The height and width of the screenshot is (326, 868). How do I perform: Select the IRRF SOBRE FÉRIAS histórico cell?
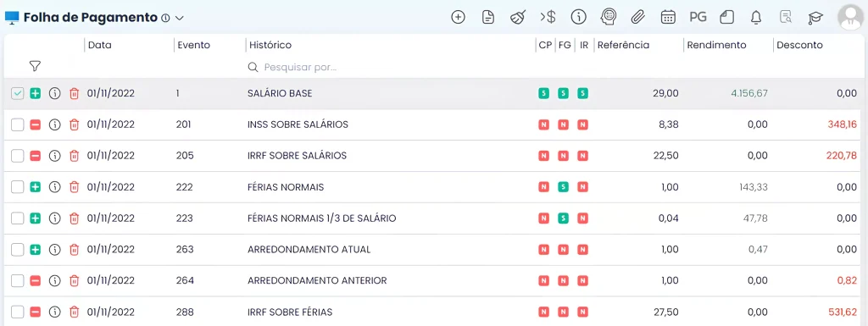(290, 312)
